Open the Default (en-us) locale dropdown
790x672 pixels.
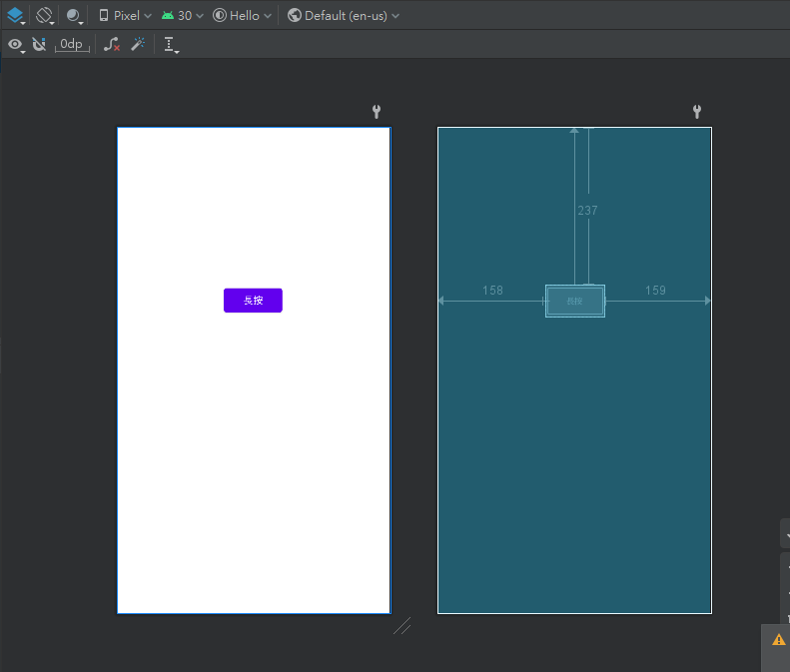coord(344,15)
